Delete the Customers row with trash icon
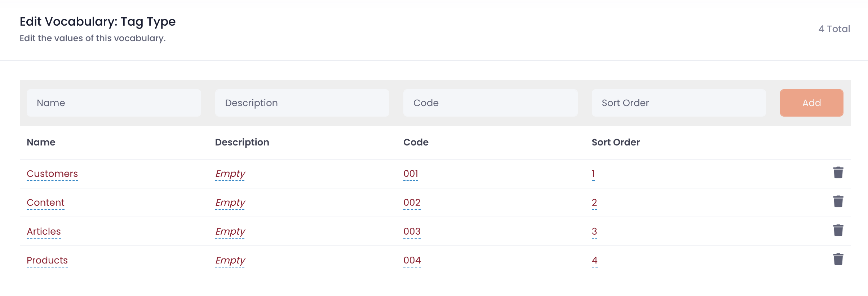Viewport: 868px width, 296px height. 838,173
